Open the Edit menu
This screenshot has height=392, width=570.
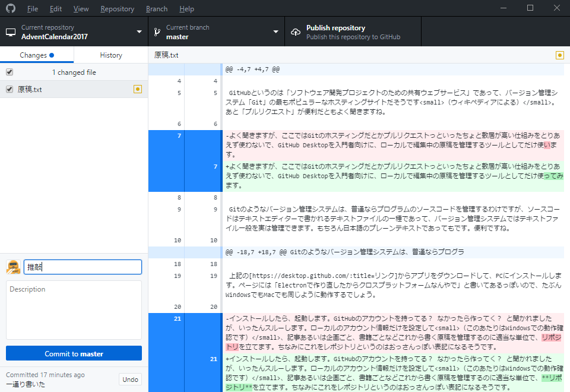pos(56,9)
